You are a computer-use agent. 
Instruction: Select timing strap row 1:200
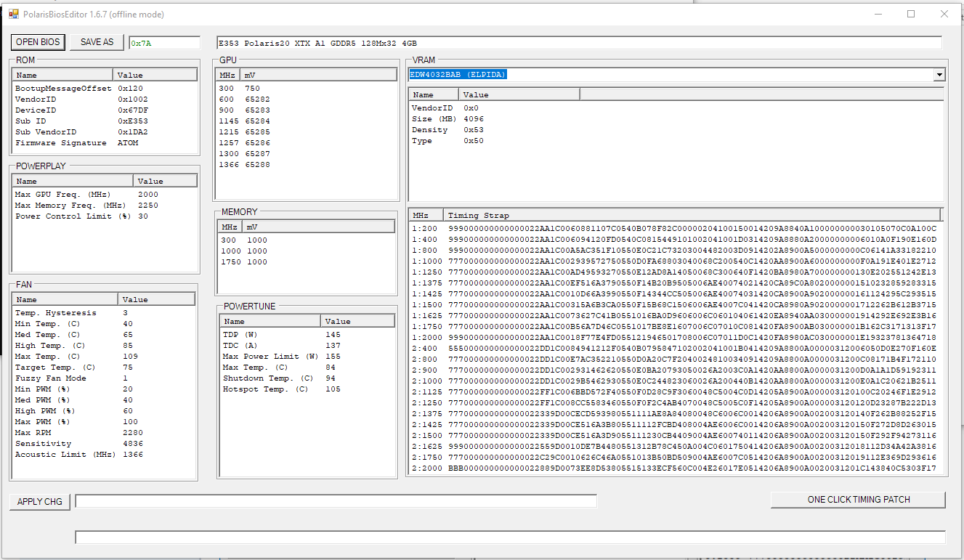point(675,229)
